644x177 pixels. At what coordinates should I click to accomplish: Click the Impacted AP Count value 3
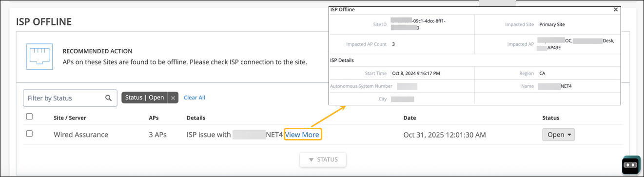(x=393, y=44)
